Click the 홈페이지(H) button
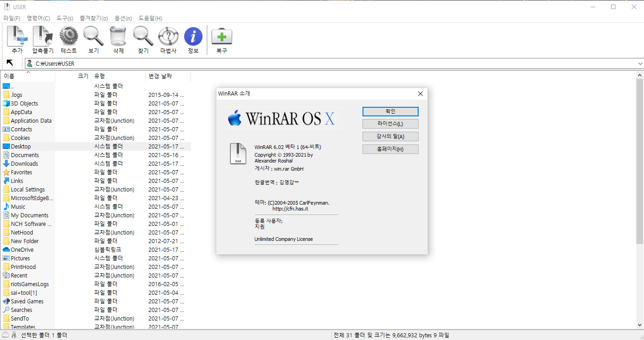This screenshot has width=644, height=340. click(x=391, y=149)
